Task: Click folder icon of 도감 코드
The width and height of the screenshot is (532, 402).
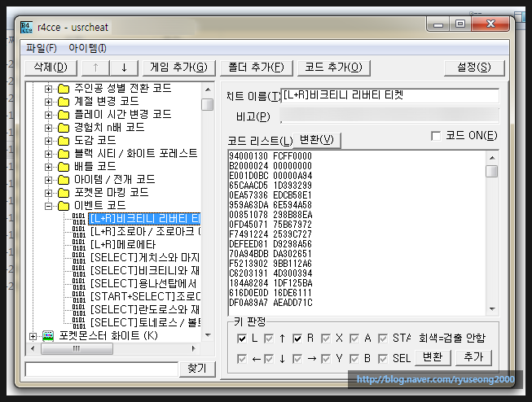Action: click(x=64, y=141)
